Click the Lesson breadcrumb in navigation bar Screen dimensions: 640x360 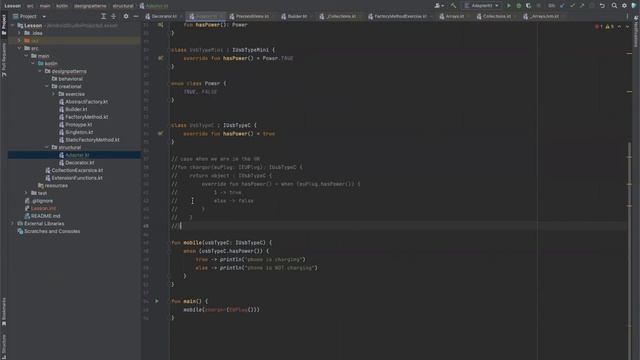point(13,6)
